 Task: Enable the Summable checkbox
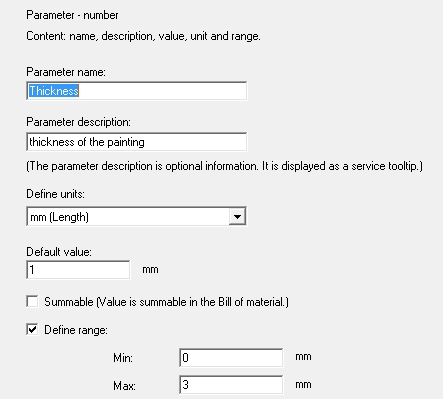32,301
